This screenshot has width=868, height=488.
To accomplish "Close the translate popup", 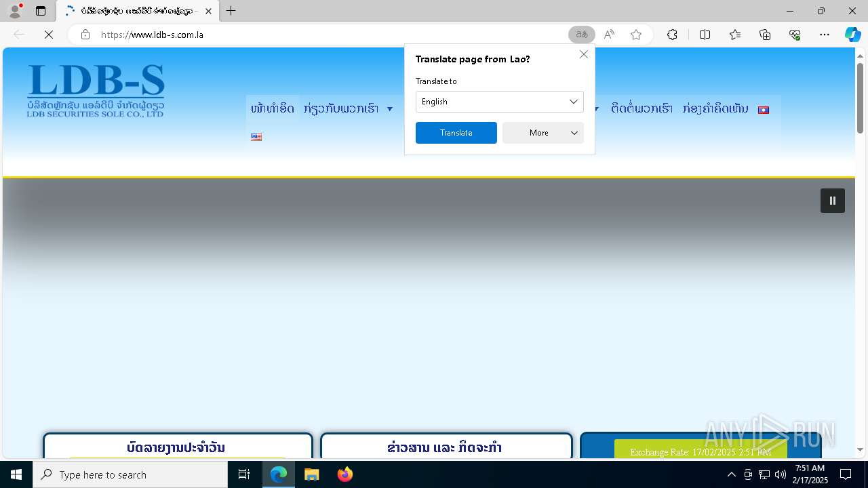I will click(x=584, y=54).
